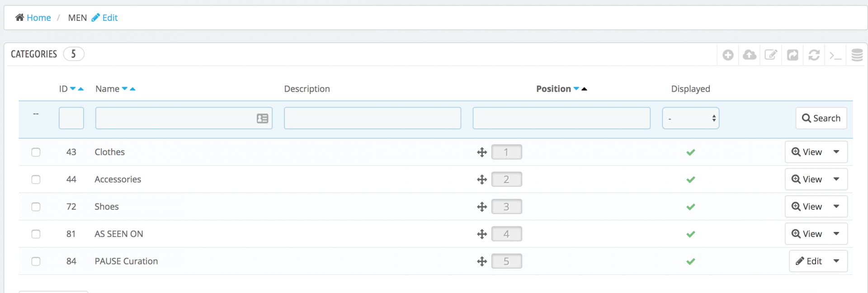
Task: Click the export share-arrow icon
Action: point(793,55)
